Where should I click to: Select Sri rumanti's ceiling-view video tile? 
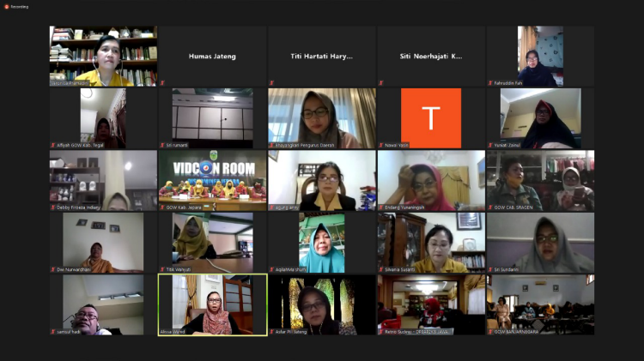pyautogui.click(x=212, y=118)
